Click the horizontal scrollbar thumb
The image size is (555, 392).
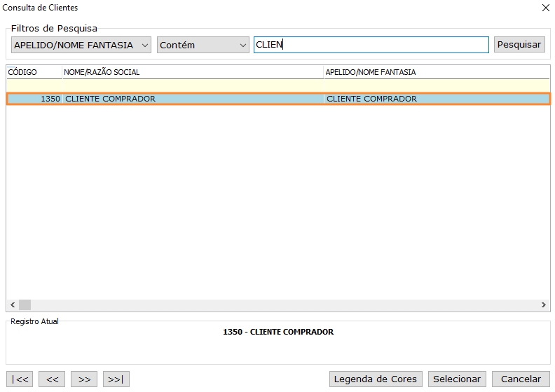25,305
